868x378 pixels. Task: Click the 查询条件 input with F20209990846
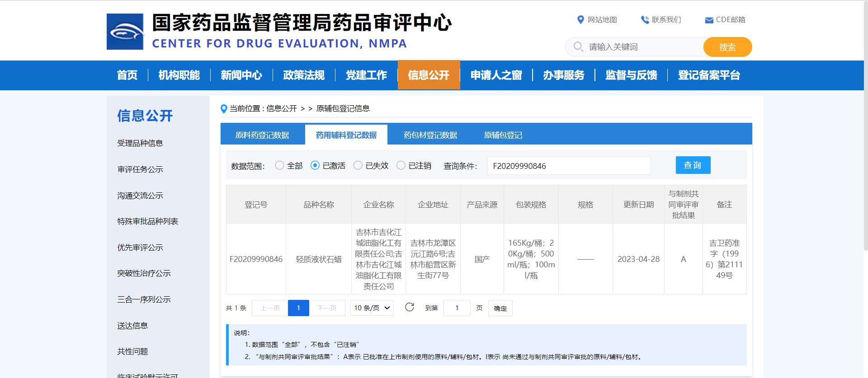(x=569, y=166)
